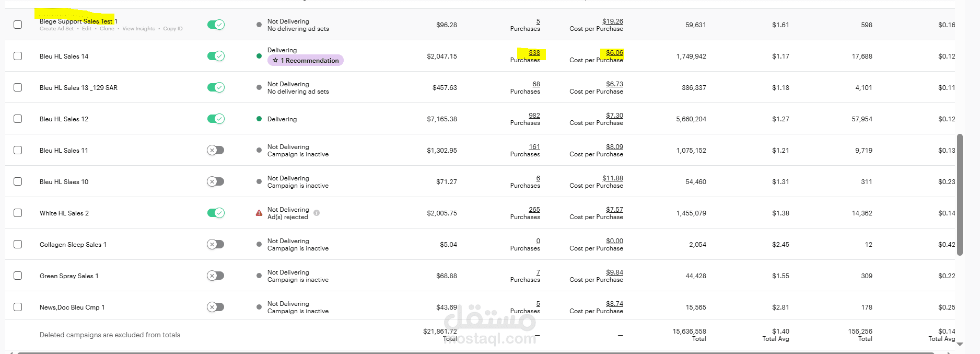Click the $7.30 cost per purchase value
This screenshot has width=980, height=354.
614,116
